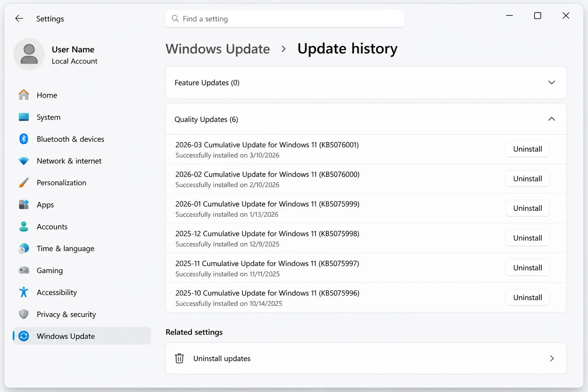
Task: Click the Time & language clock icon
Action: pos(24,248)
